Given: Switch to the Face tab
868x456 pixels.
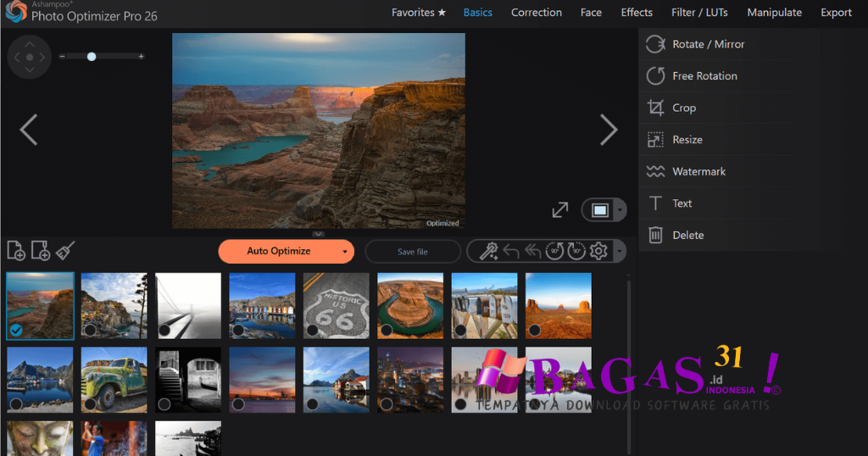Looking at the screenshot, I should pyautogui.click(x=591, y=12).
